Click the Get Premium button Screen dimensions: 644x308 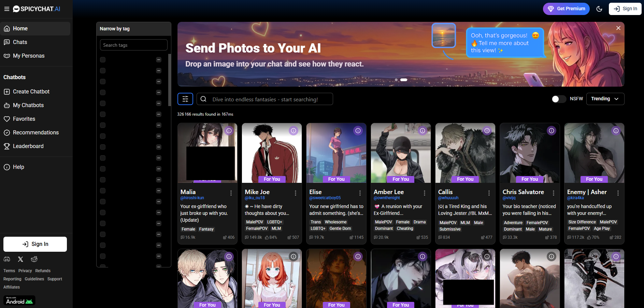[566, 9]
